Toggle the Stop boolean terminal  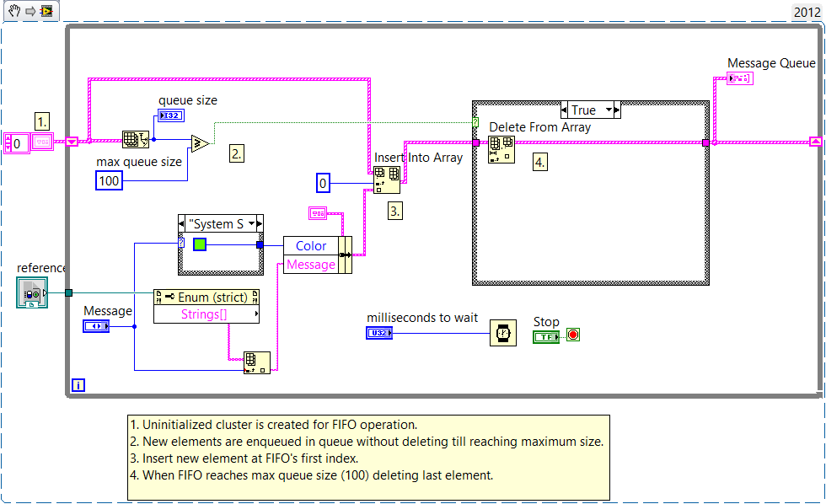click(546, 337)
